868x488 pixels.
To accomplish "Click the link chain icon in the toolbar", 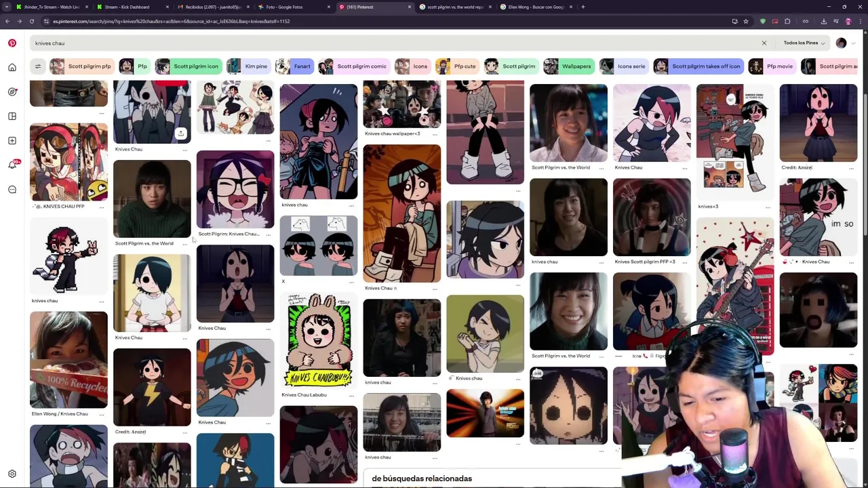I will (806, 21).
